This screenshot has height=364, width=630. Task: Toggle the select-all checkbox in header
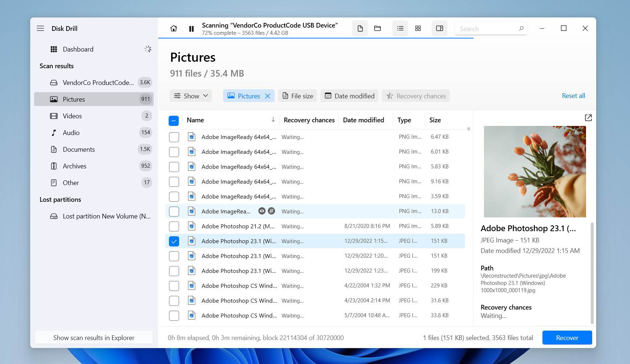coord(174,120)
